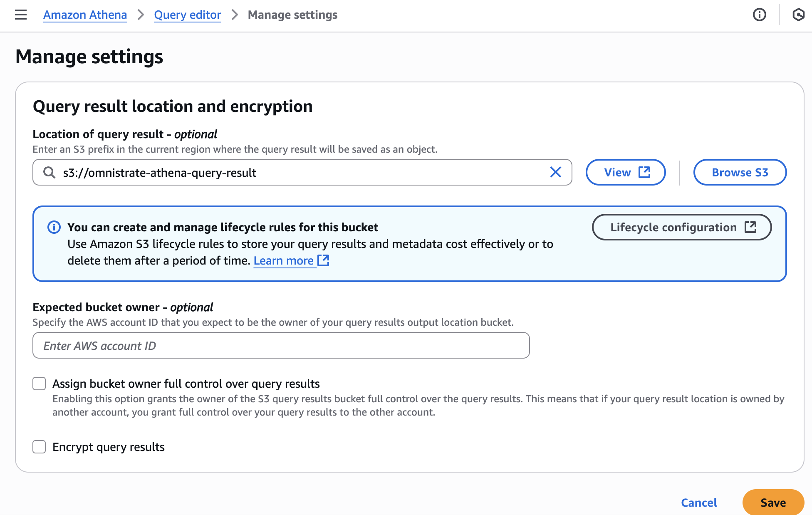Click the Enter AWS account ID field
Viewport: 812px width, 515px height.
click(x=281, y=345)
